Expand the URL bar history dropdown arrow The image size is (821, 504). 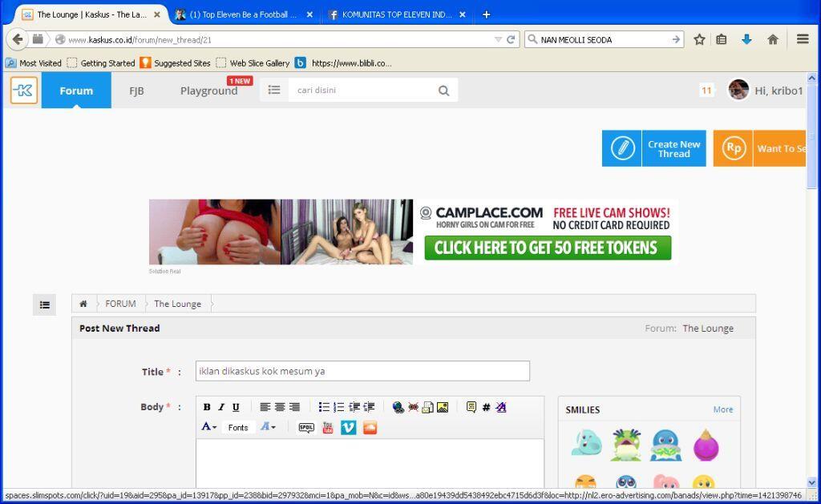(x=498, y=40)
